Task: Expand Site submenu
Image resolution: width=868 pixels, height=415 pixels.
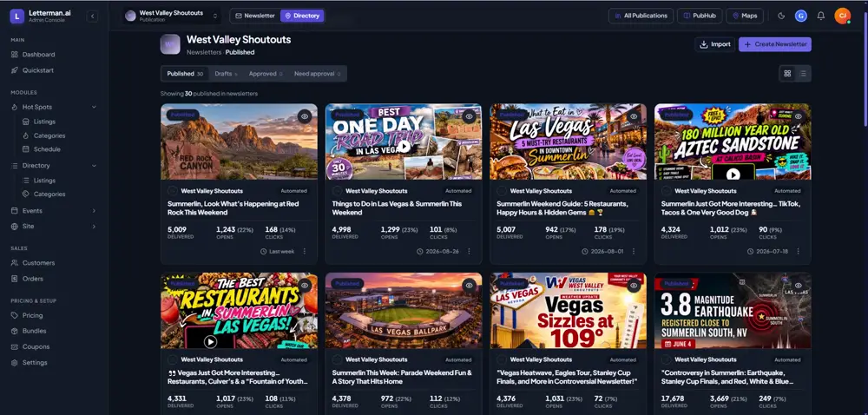Action: 94,227
